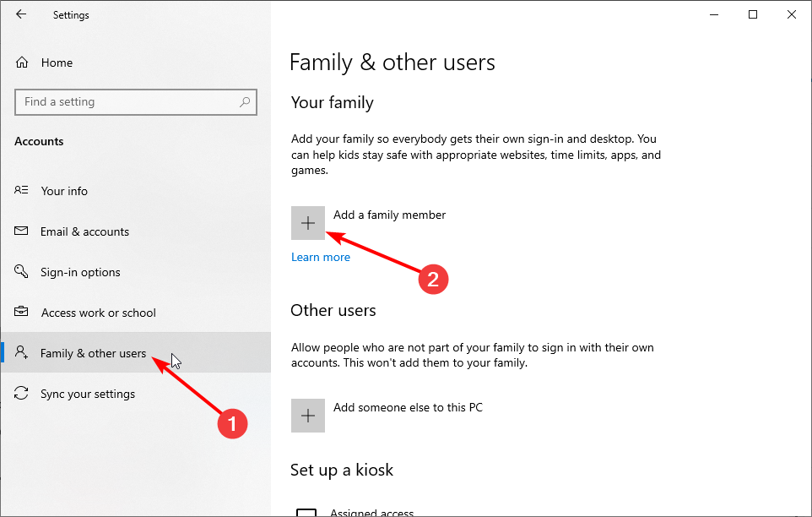Maximize the Settings window

(753, 14)
